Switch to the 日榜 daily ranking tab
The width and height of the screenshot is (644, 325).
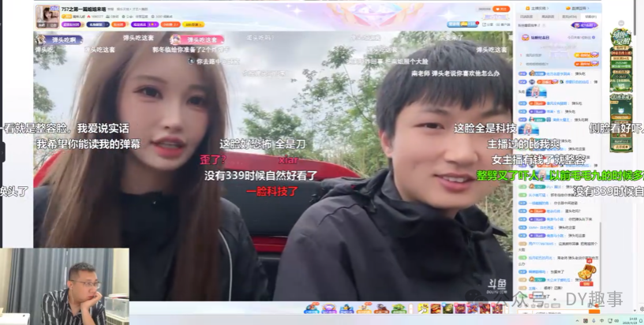[526, 17]
